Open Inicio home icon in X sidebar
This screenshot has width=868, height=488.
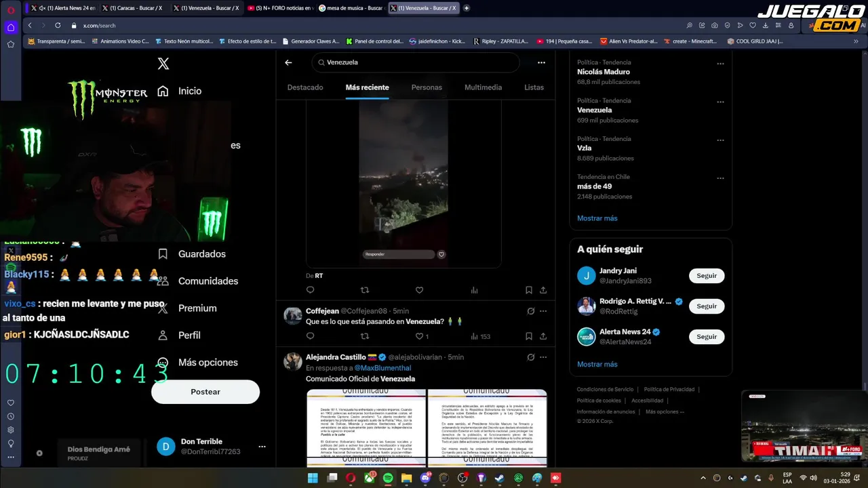(163, 91)
